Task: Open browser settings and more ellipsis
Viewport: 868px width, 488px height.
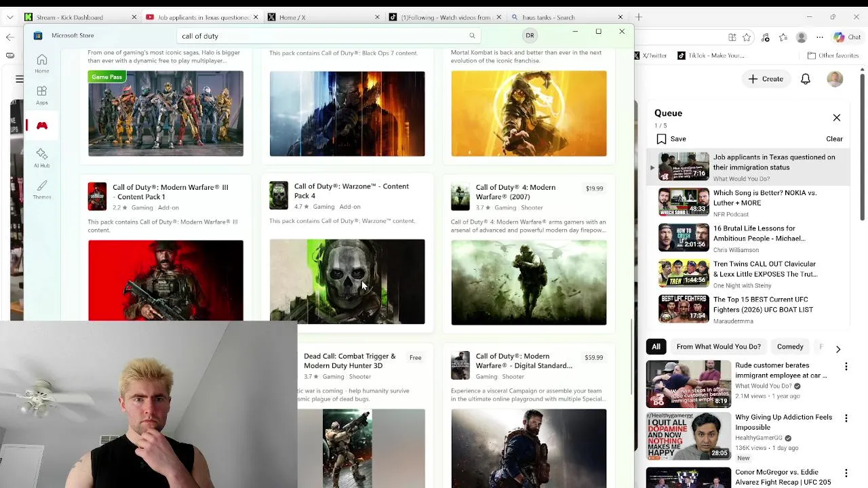Action: point(820,37)
